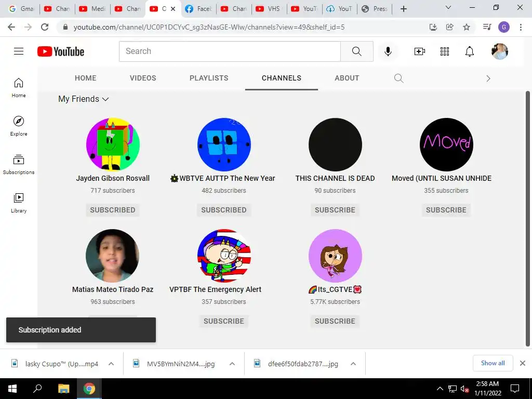Open Chrome profile G avatar

(504, 27)
